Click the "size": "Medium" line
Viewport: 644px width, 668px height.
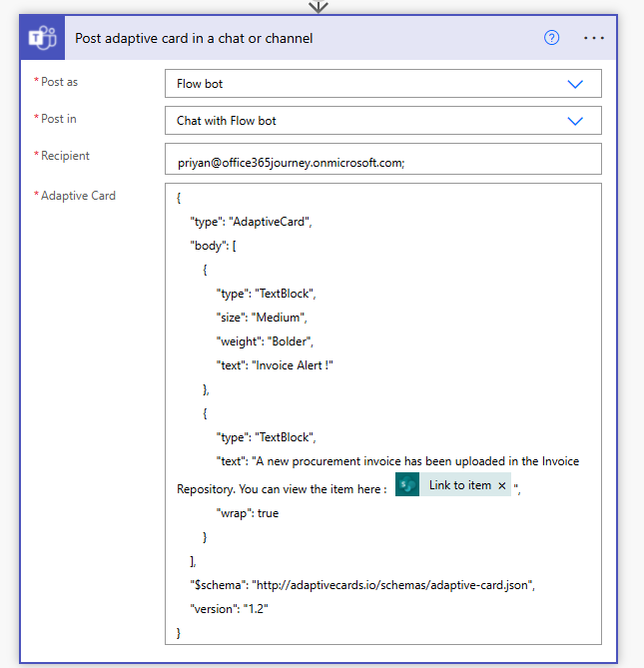262,318
